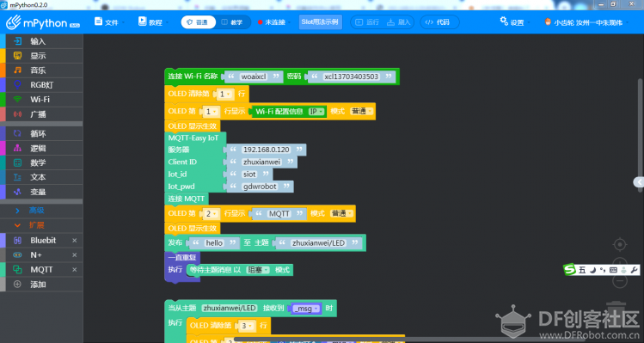The image size is (644, 343).
Task: Click the 刷入 (Flash) button
Action: [x=399, y=22]
